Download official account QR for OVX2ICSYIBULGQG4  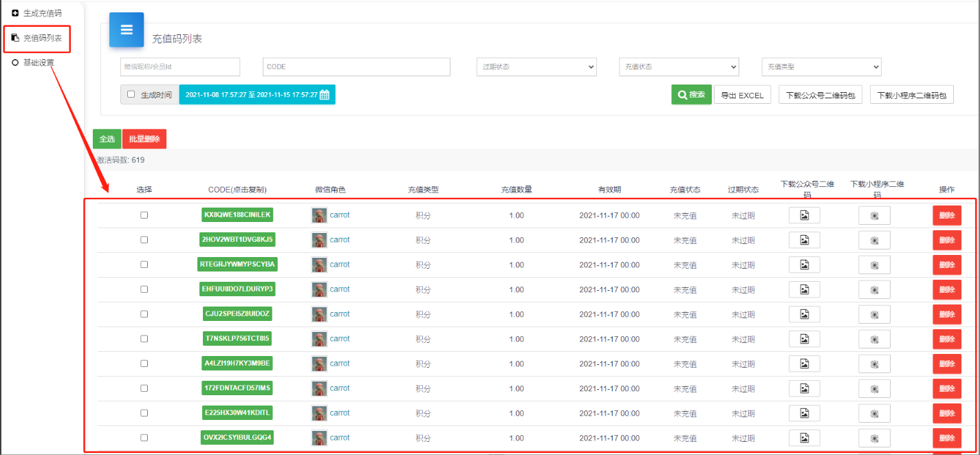804,439
